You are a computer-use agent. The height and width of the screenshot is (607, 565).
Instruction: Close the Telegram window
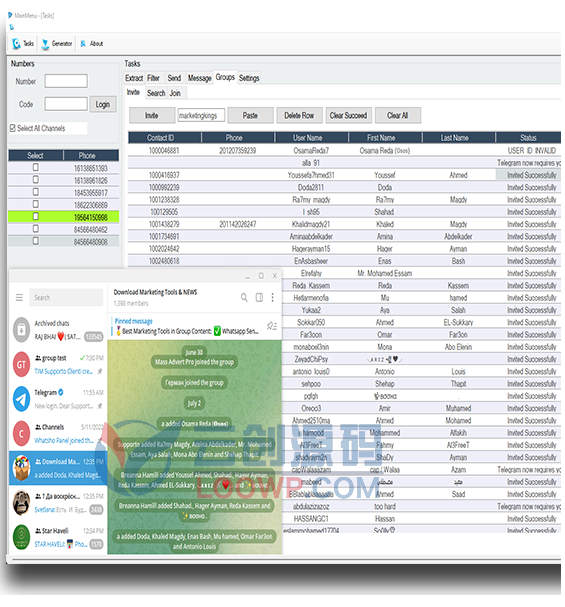point(274,276)
